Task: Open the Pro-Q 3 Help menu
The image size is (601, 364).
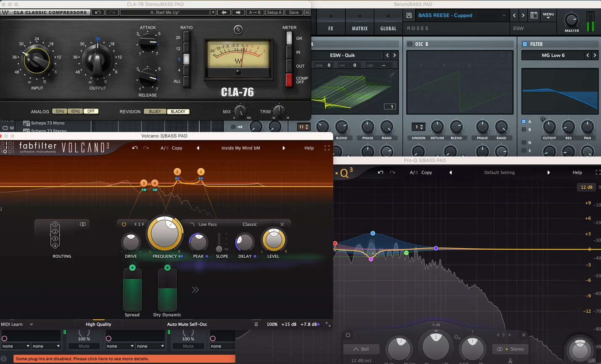Action: (x=577, y=172)
